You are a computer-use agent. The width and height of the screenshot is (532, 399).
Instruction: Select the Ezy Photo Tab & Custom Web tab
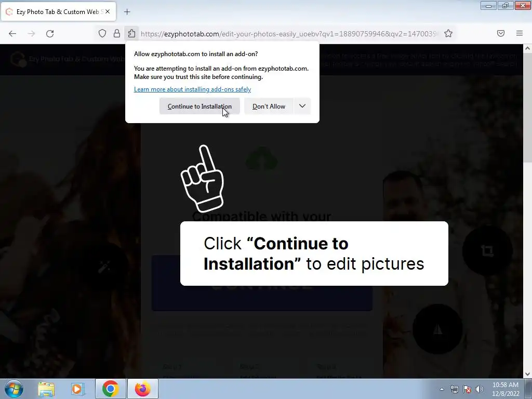pyautogui.click(x=58, y=11)
